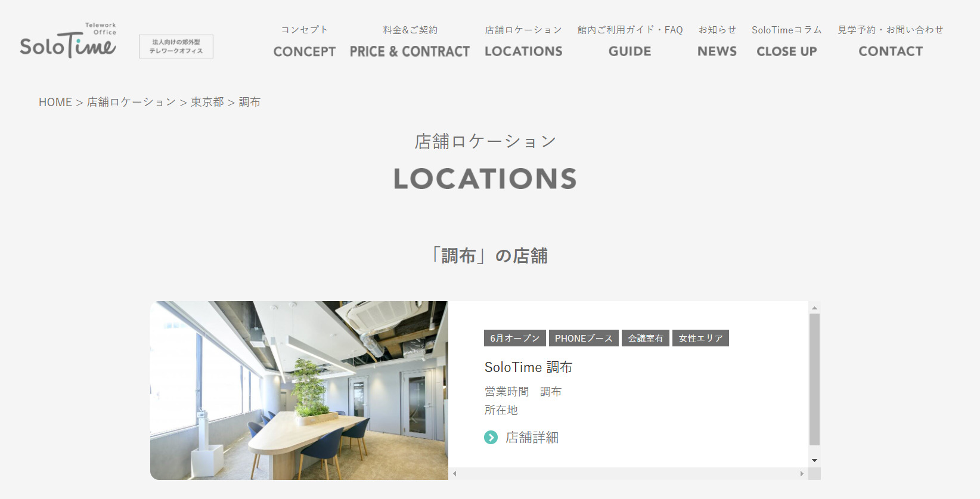The height and width of the screenshot is (499, 980).
Task: Follow the 店舗ロケーション breadcrumb link
Action: tap(131, 102)
